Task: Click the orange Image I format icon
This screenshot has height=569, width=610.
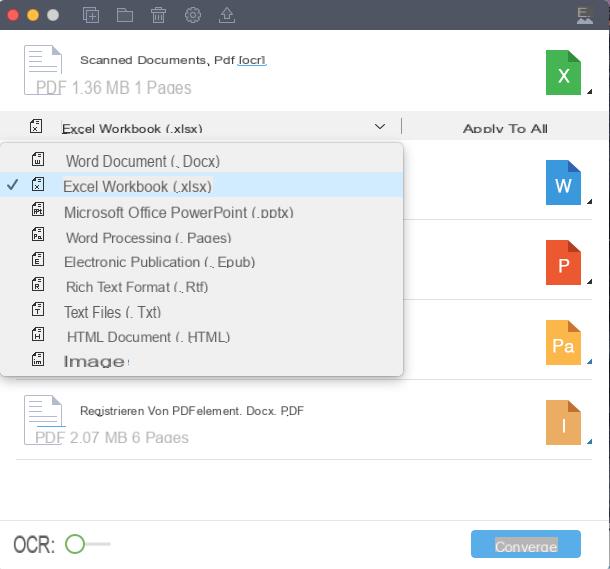Action: (x=563, y=423)
